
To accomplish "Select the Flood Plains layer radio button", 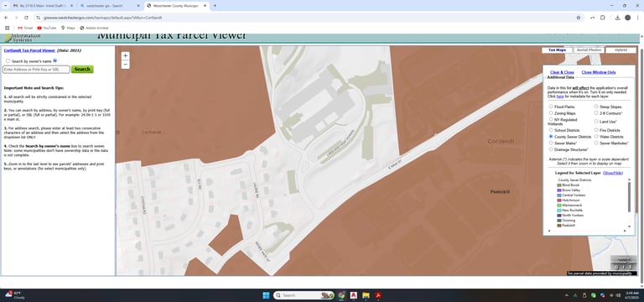I will [x=551, y=107].
